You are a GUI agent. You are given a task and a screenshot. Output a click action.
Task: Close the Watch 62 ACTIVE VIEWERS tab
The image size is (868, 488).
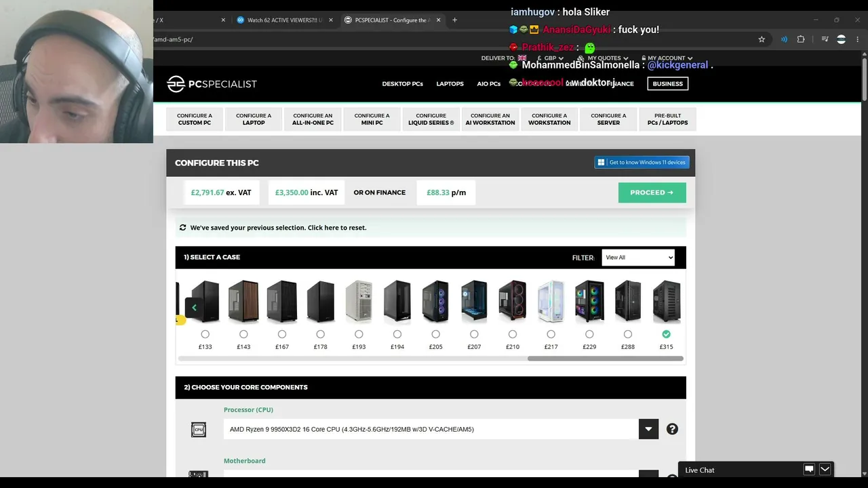pyautogui.click(x=331, y=20)
